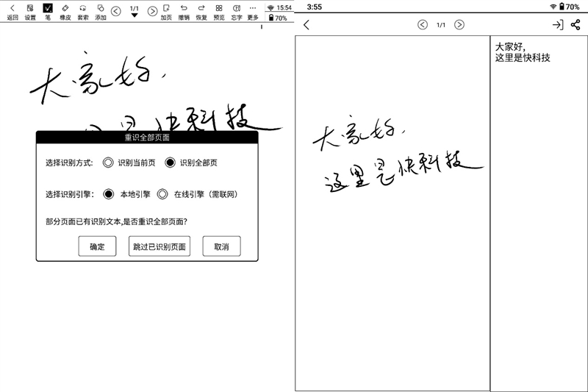Click the 部分页面已有识别文本 prompt text
Viewport: 588px width, 392px height.
click(116, 221)
